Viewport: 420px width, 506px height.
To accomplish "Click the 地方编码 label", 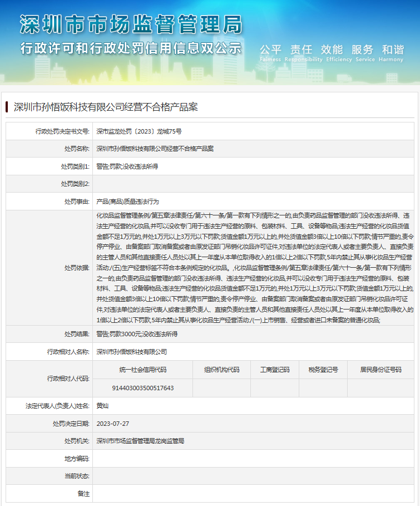I will click(x=77, y=459).
